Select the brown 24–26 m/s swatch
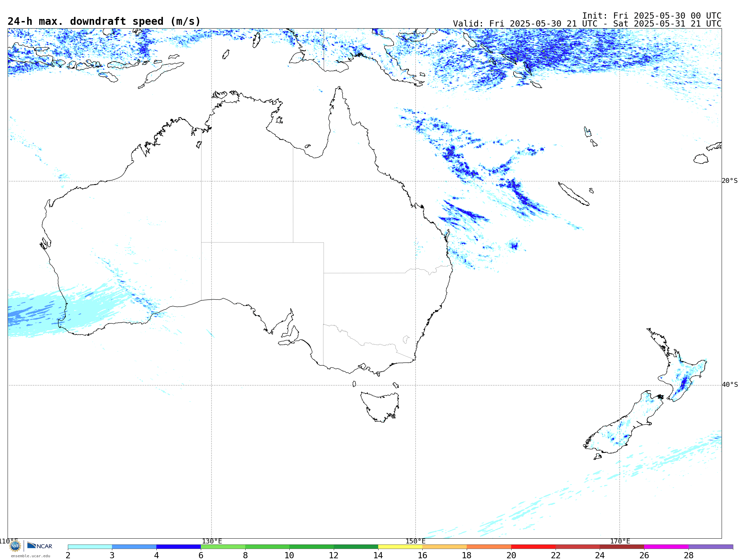The height and width of the screenshot is (560, 744). [x=622, y=547]
